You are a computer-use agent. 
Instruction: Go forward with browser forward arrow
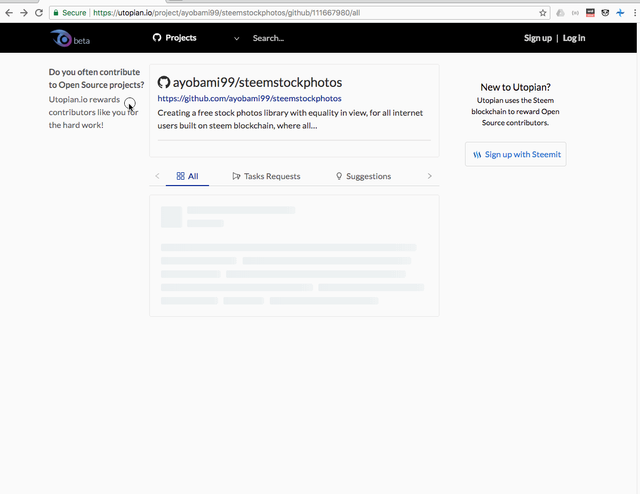pyautogui.click(x=24, y=13)
